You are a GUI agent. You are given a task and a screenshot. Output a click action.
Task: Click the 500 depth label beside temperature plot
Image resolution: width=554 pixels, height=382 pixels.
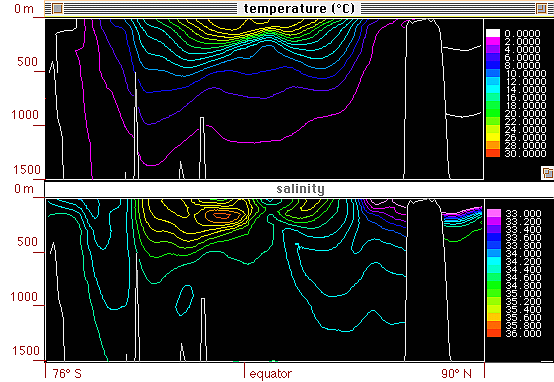click(27, 62)
